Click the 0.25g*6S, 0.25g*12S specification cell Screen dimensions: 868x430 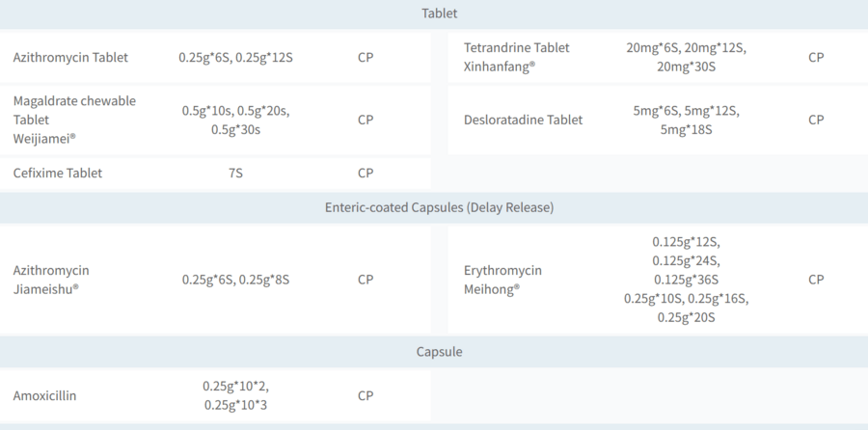[x=235, y=57]
